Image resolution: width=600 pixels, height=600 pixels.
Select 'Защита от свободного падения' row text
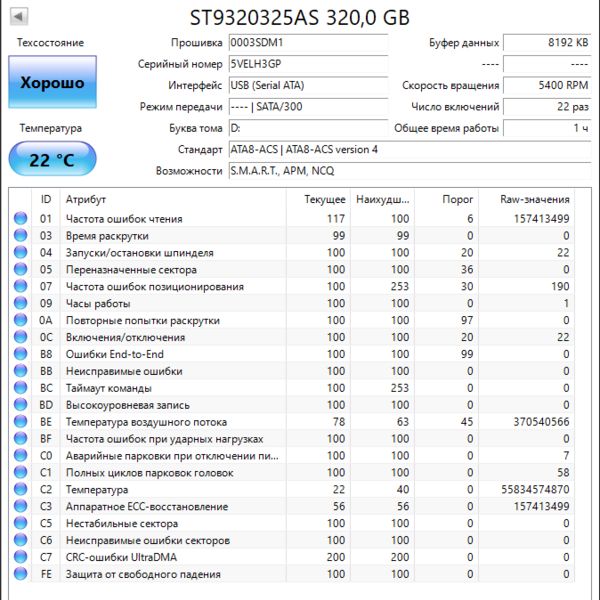click(143, 574)
